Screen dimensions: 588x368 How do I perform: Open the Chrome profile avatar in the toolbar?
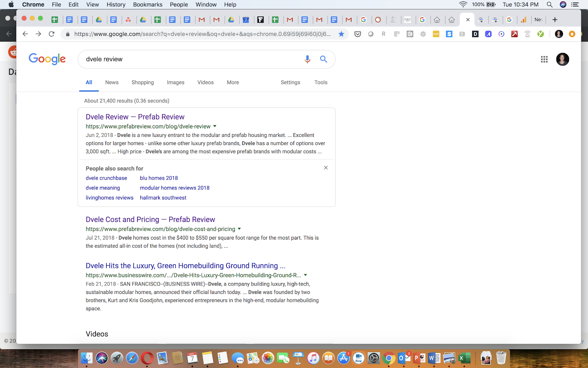tap(559, 34)
